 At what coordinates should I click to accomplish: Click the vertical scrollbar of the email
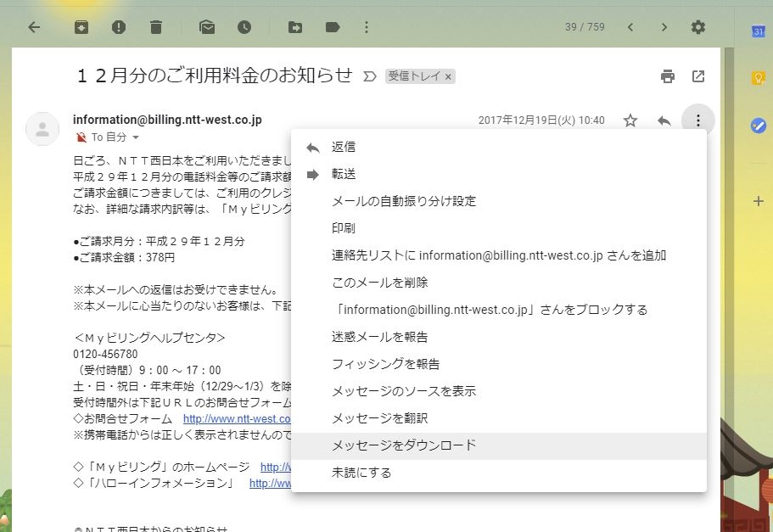coord(729,290)
